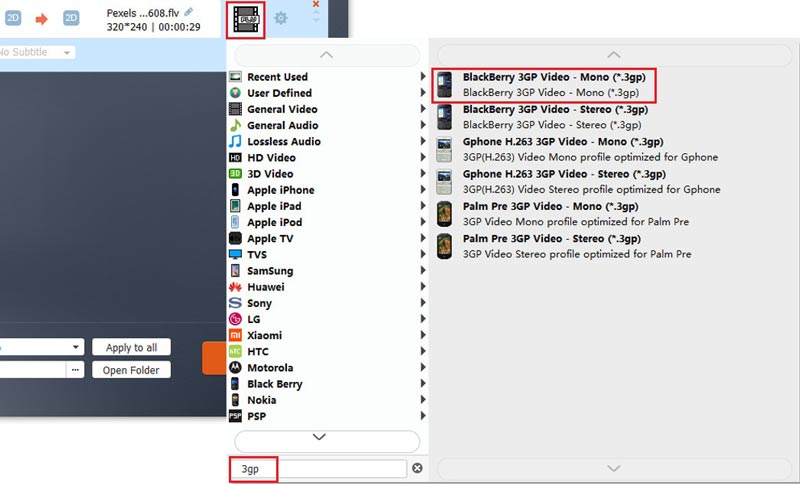Click the HTC logo icon

click(x=235, y=351)
